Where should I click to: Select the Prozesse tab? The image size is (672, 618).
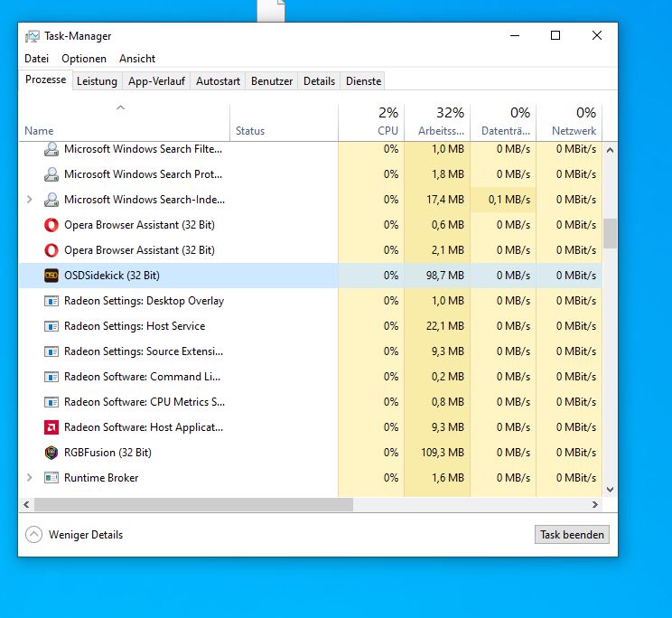coord(45,80)
